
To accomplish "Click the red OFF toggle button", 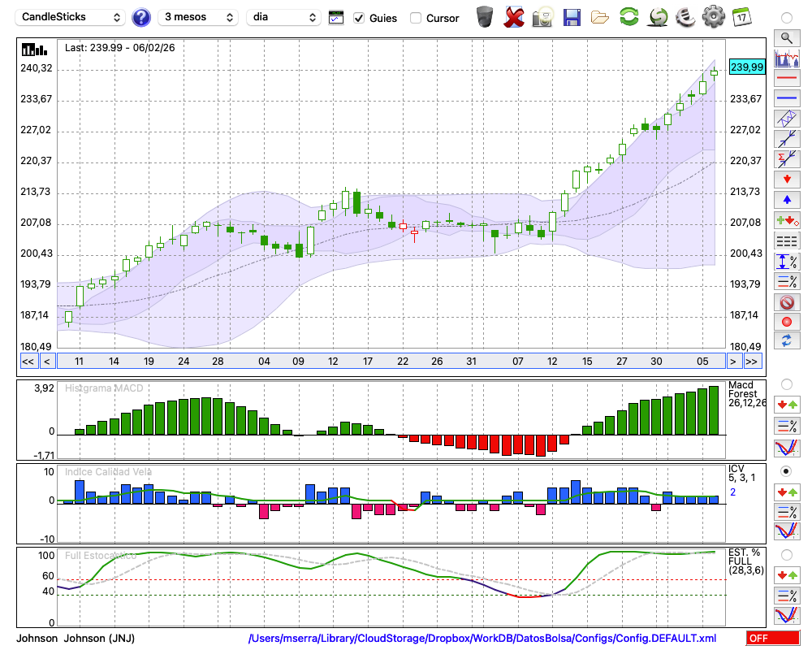I will pos(772,638).
